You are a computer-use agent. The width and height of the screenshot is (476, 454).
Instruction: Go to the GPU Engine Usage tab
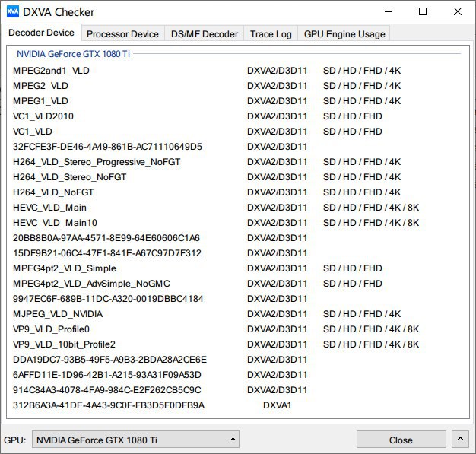pos(344,34)
